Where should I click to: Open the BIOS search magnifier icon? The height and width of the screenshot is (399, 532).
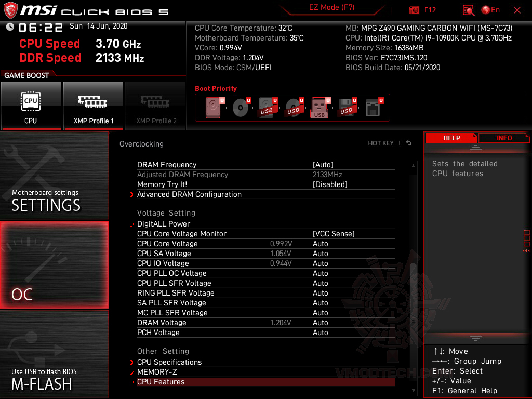click(468, 10)
